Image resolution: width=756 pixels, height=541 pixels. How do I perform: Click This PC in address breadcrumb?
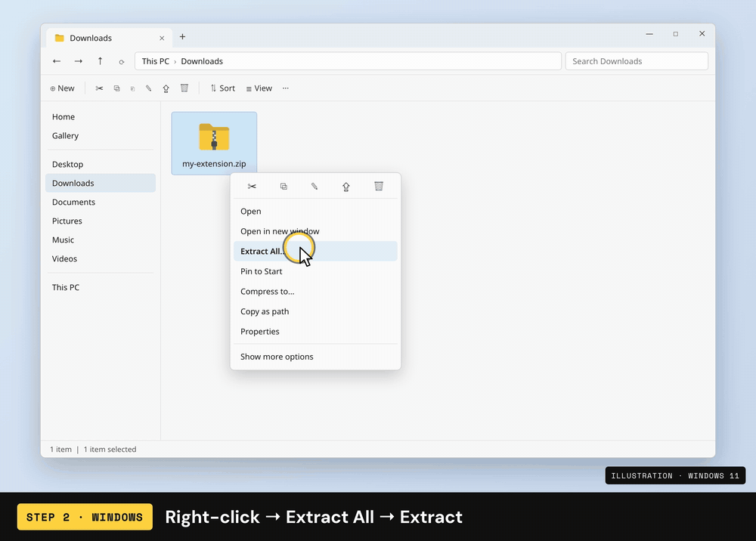[x=155, y=61]
